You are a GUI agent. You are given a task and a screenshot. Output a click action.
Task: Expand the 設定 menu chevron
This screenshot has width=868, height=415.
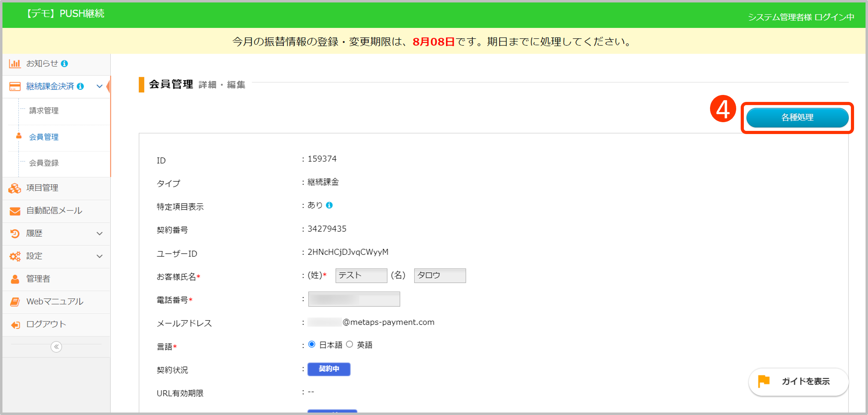tap(99, 256)
